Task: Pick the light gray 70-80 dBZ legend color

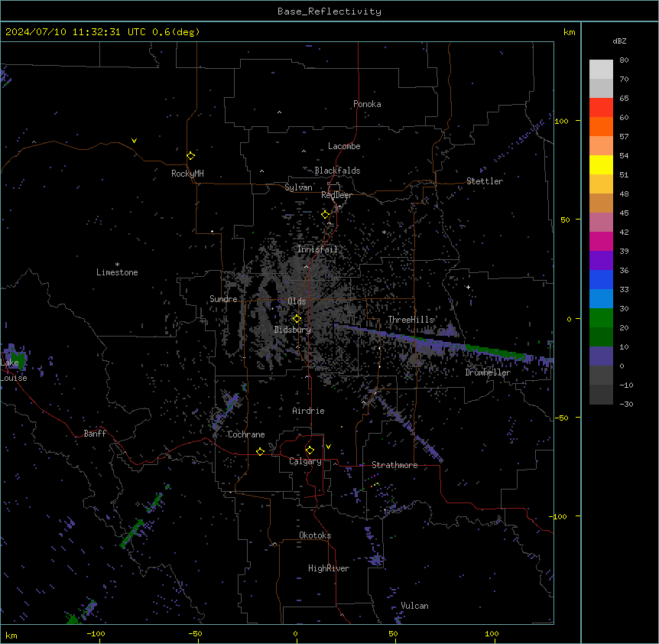Action: pos(601,70)
